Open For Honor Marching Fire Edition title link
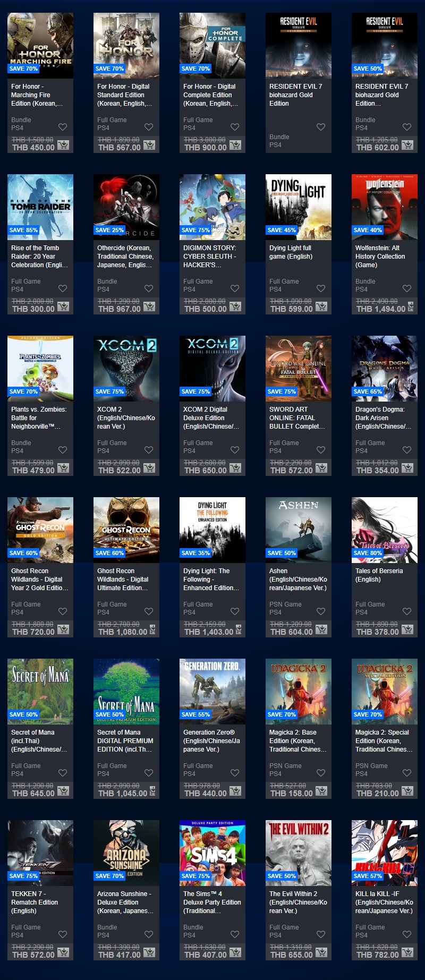 37,95
